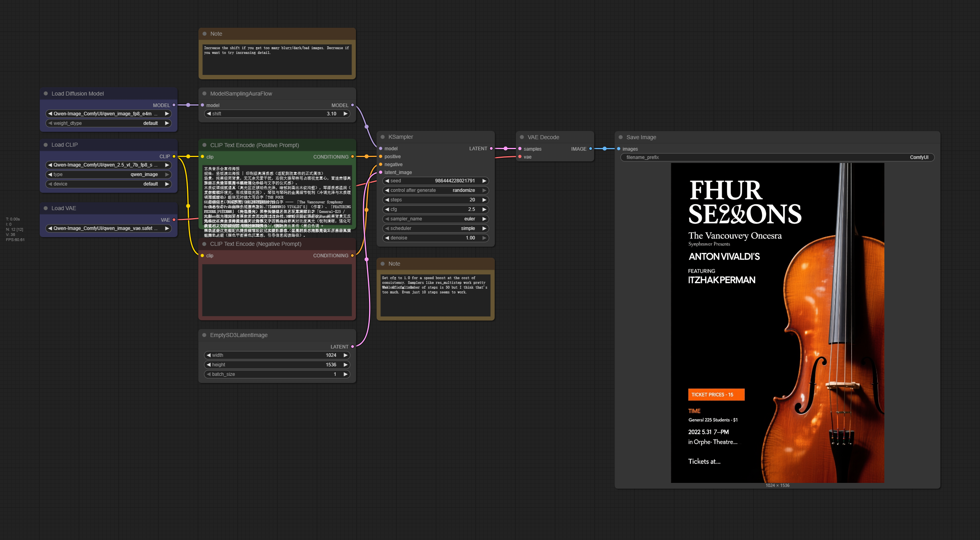The width and height of the screenshot is (980, 540).
Task: Increase latent height with right arrow
Action: click(x=345, y=365)
